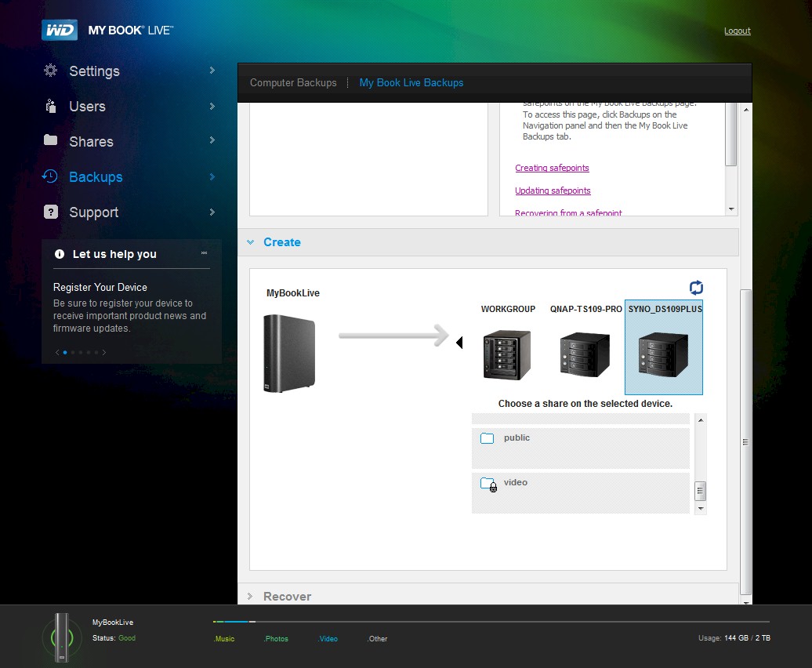Click the black left arrow beside devices
The width and height of the screenshot is (812, 668).
pos(459,343)
